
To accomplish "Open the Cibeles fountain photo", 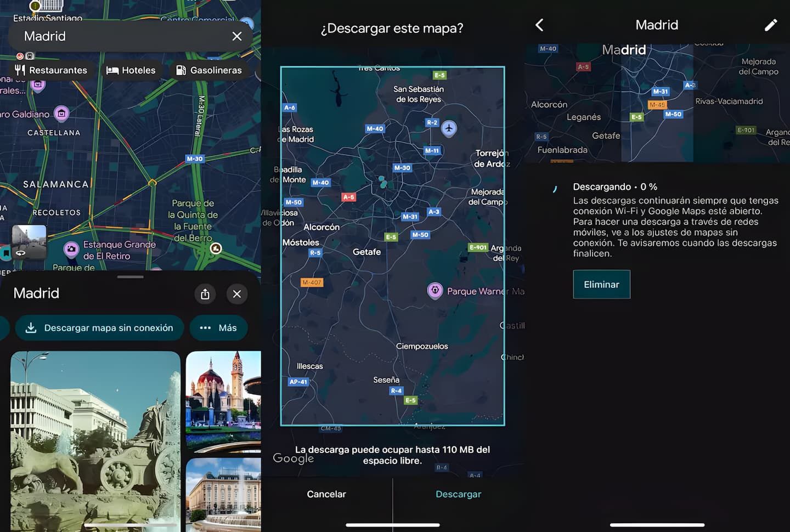I will (x=95, y=439).
